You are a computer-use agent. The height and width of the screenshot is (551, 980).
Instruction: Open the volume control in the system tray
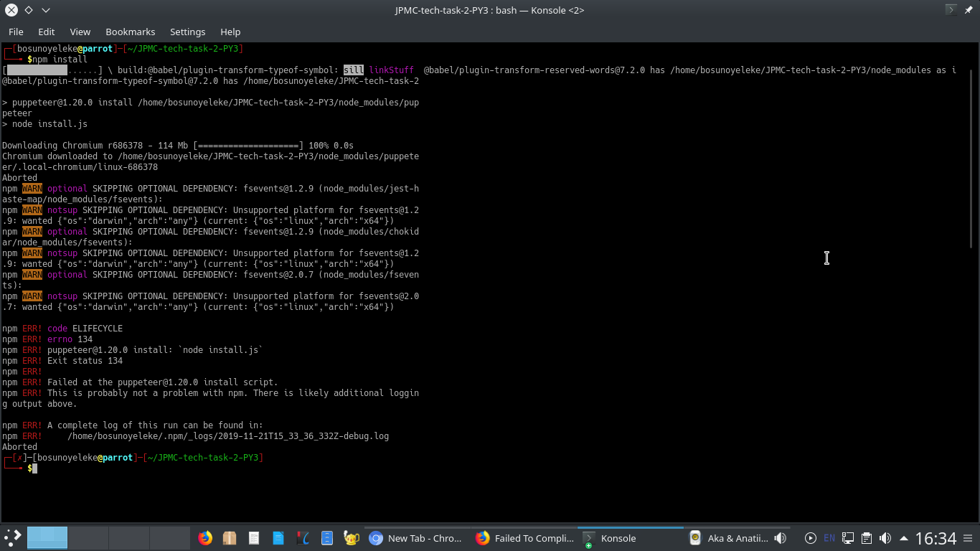click(885, 538)
